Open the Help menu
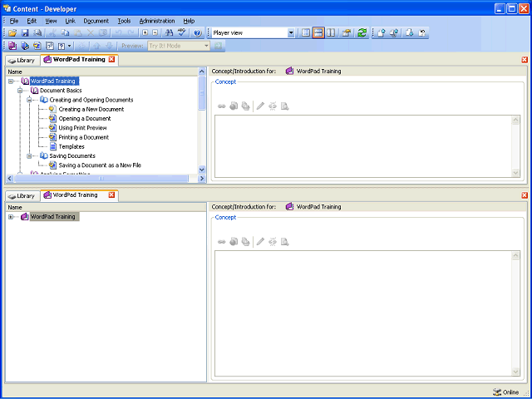The image size is (532, 399). click(189, 21)
